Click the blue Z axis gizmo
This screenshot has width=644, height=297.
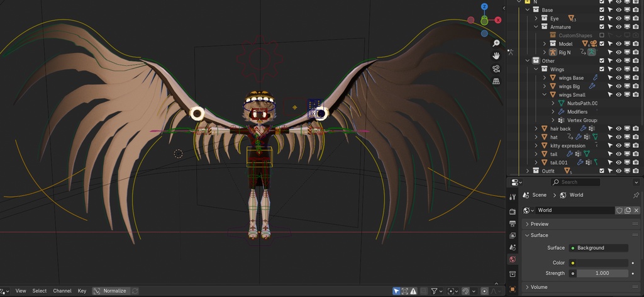tap(484, 6)
